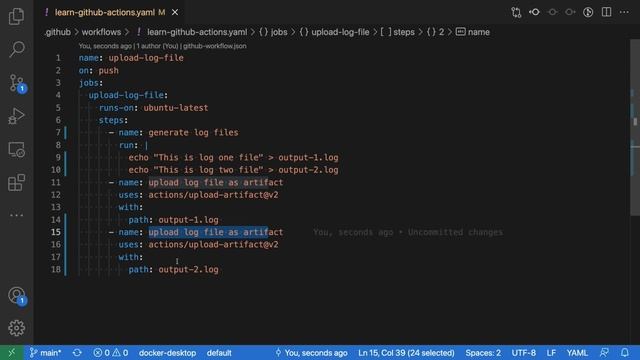This screenshot has height=360, width=640.
Task: Click steps breadcrumb segment
Action: (x=397, y=32)
